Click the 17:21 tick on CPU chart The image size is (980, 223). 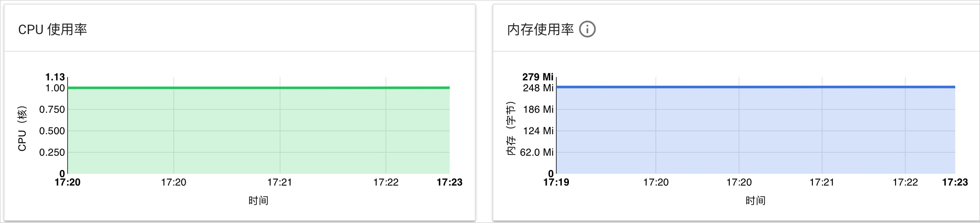pyautogui.click(x=280, y=182)
